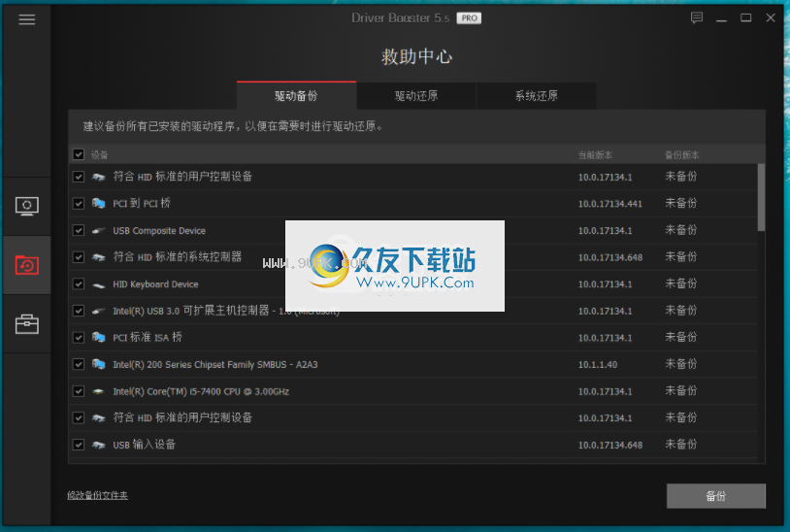Open the feedback chat icon
The width and height of the screenshot is (790, 532).
coord(696,18)
